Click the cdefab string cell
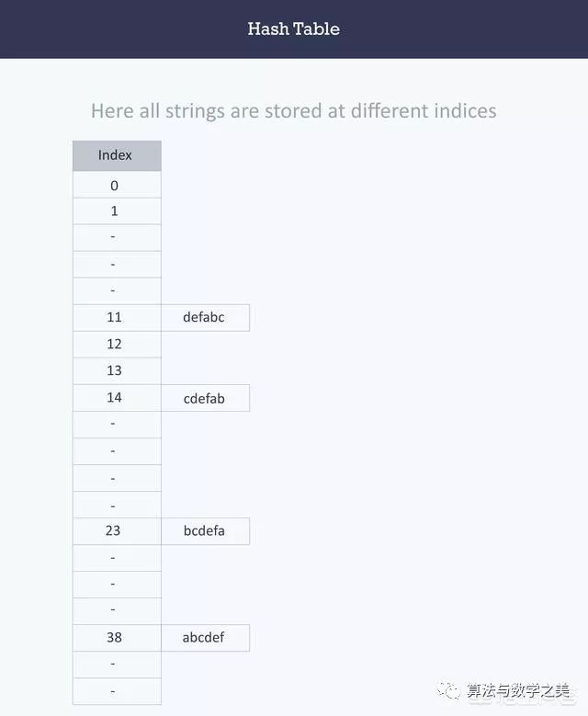Image resolution: width=588 pixels, height=716 pixels. 204,398
